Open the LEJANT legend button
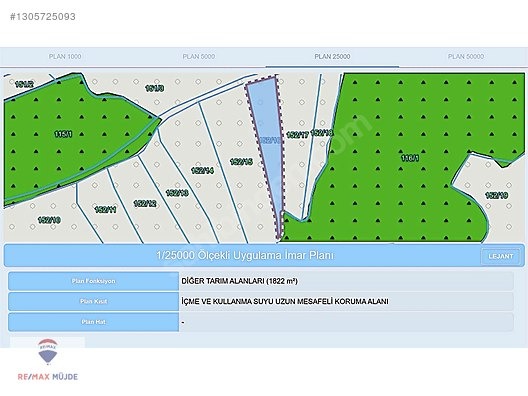528x396 pixels. (x=501, y=256)
